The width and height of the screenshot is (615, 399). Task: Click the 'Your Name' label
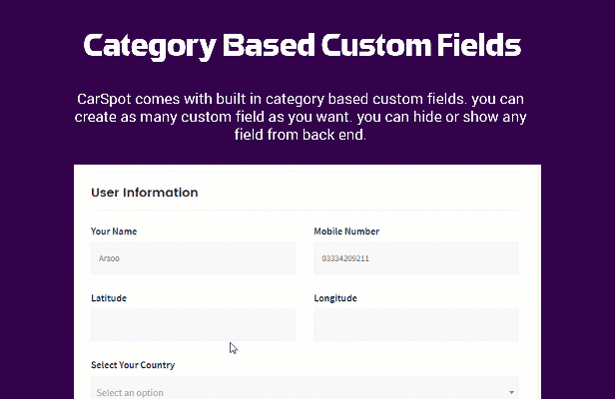pos(114,231)
